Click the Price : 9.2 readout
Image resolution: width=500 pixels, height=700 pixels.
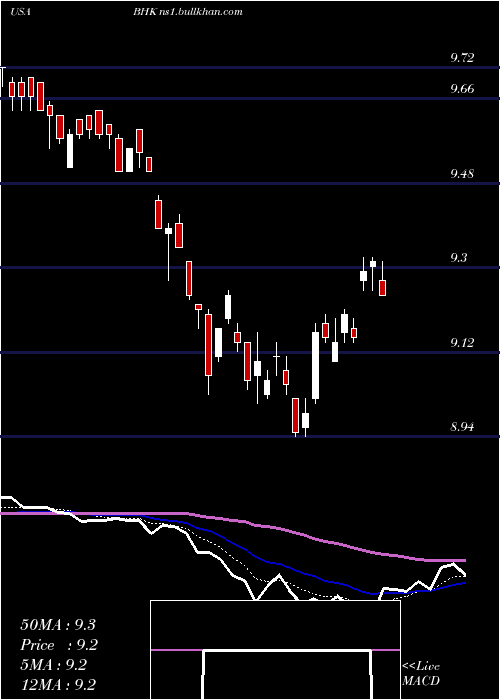pyautogui.click(x=59, y=645)
